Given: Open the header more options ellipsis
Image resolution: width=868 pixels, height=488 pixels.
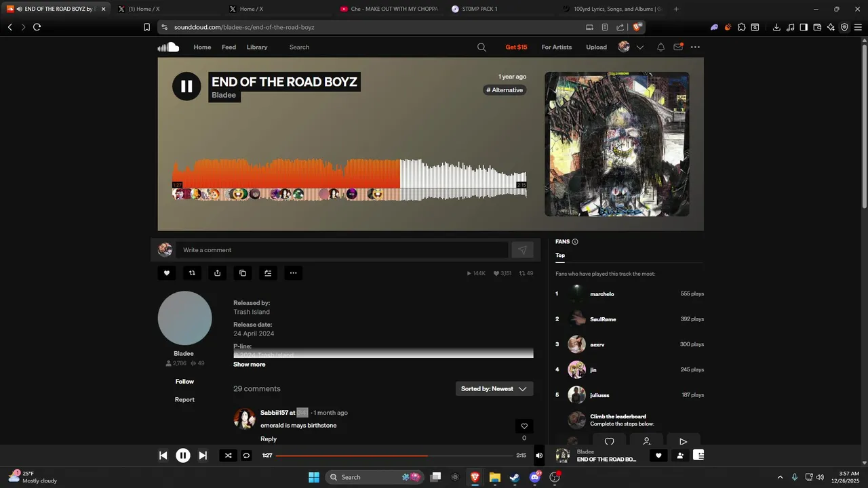Looking at the screenshot, I should [695, 47].
